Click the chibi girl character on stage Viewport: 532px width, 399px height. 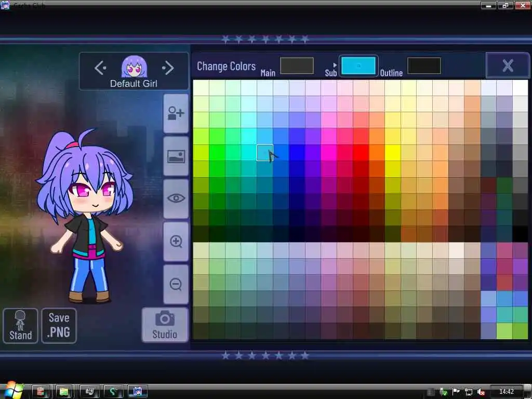85,216
